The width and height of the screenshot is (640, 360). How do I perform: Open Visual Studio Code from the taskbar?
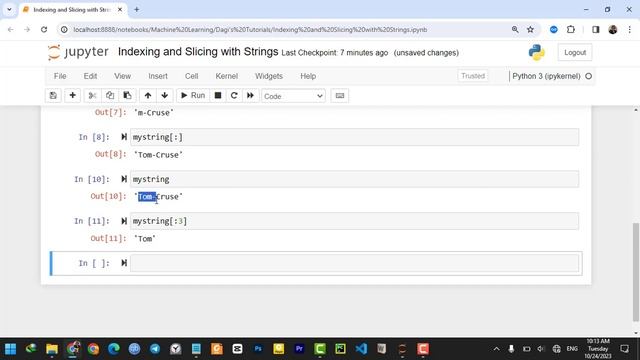click(361, 349)
